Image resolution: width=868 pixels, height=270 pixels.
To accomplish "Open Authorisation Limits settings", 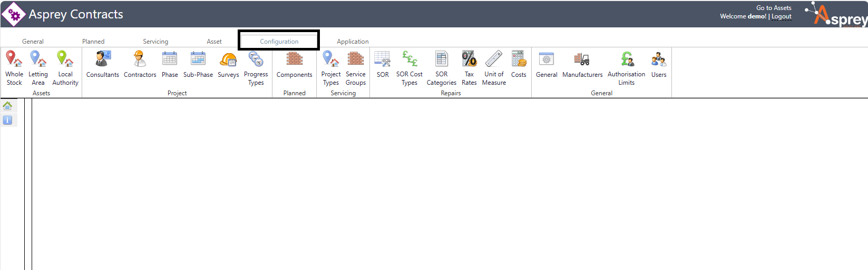I will pos(626,59).
